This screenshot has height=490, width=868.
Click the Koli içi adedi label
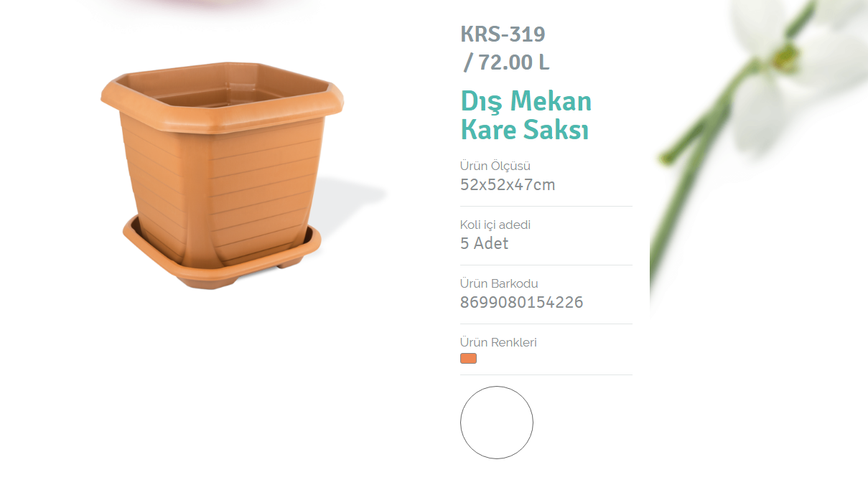coord(495,225)
